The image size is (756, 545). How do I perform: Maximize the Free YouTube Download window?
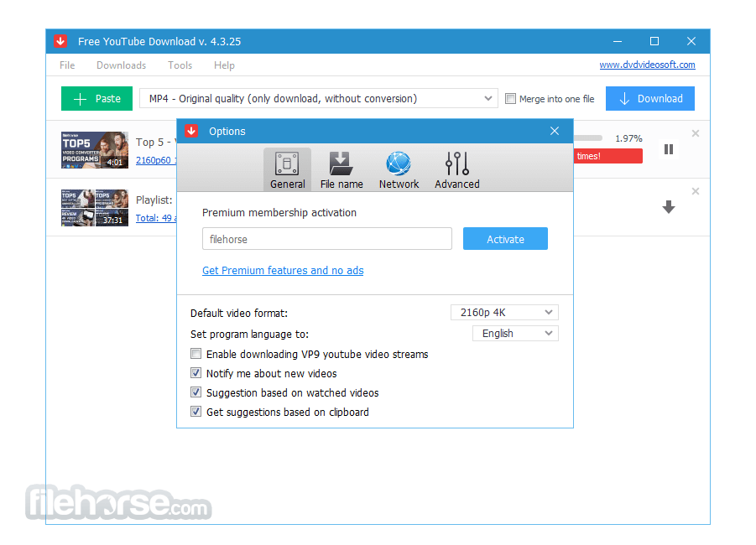654,41
